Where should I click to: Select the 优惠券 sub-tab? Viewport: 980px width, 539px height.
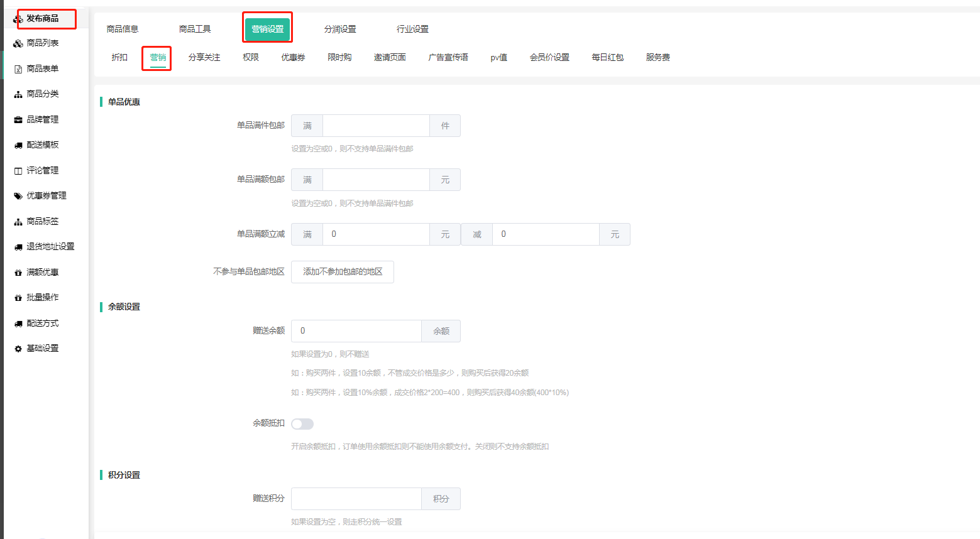click(293, 57)
